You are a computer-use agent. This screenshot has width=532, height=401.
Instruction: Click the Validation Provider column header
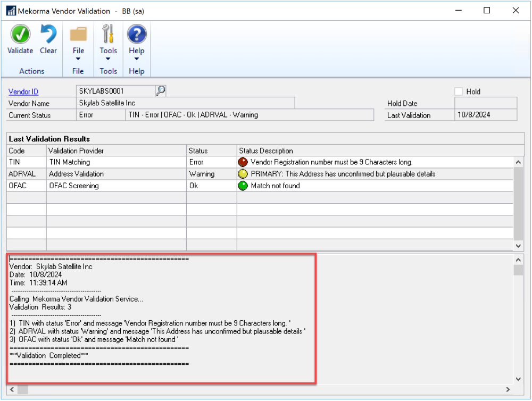coord(117,151)
